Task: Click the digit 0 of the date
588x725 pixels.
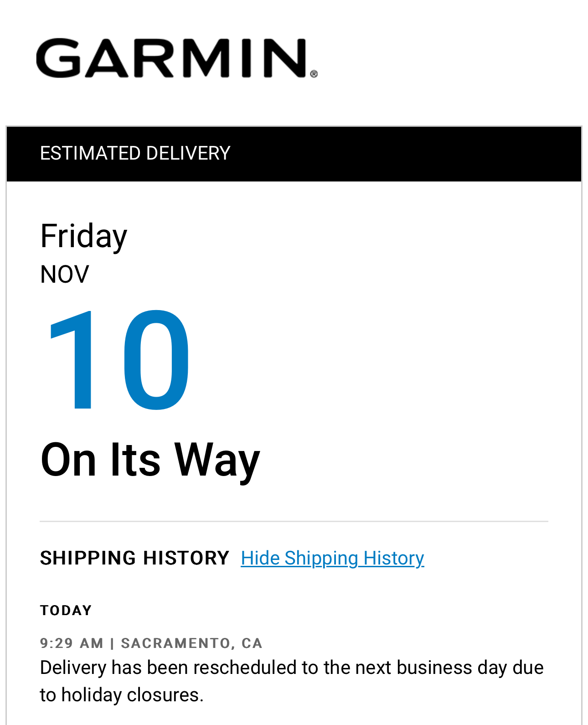Action: tap(156, 360)
